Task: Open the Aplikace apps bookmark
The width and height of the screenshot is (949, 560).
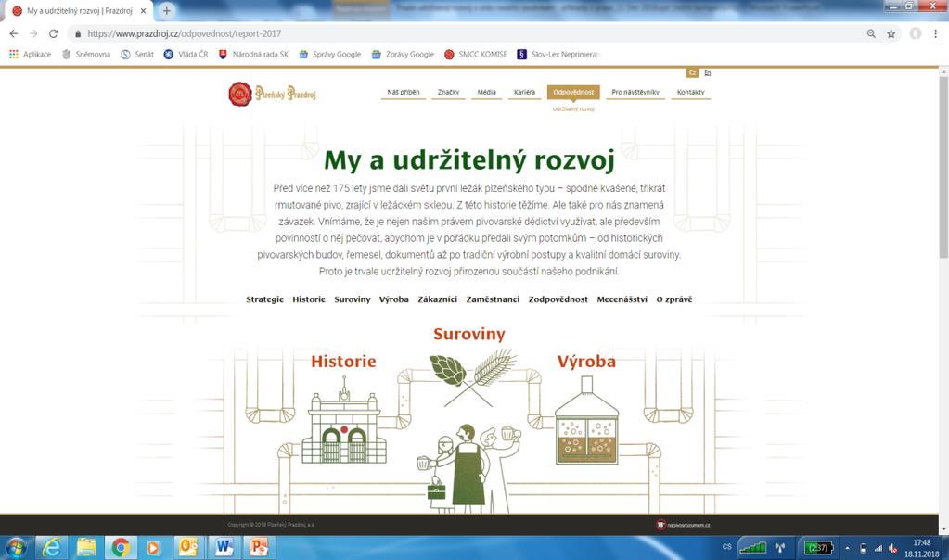Action: (30, 55)
